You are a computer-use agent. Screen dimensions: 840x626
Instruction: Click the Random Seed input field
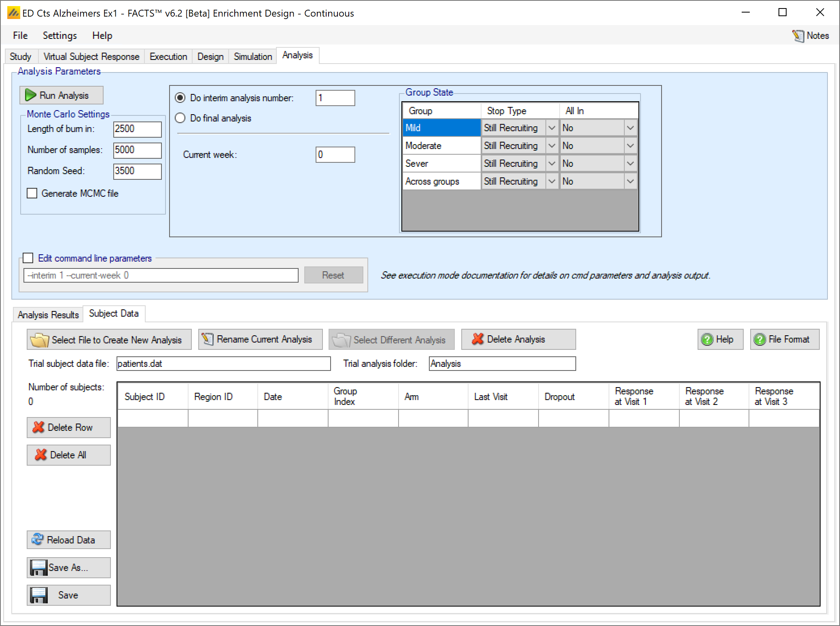tap(137, 171)
